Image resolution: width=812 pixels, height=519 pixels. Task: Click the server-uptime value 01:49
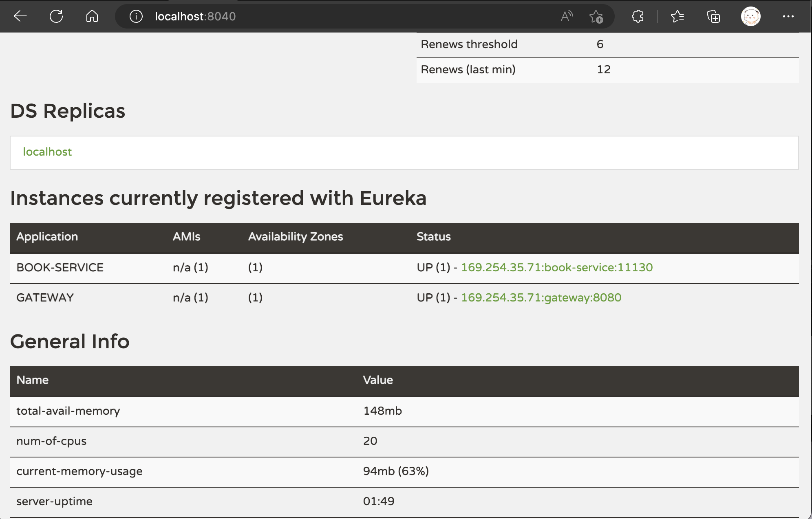coord(379,501)
